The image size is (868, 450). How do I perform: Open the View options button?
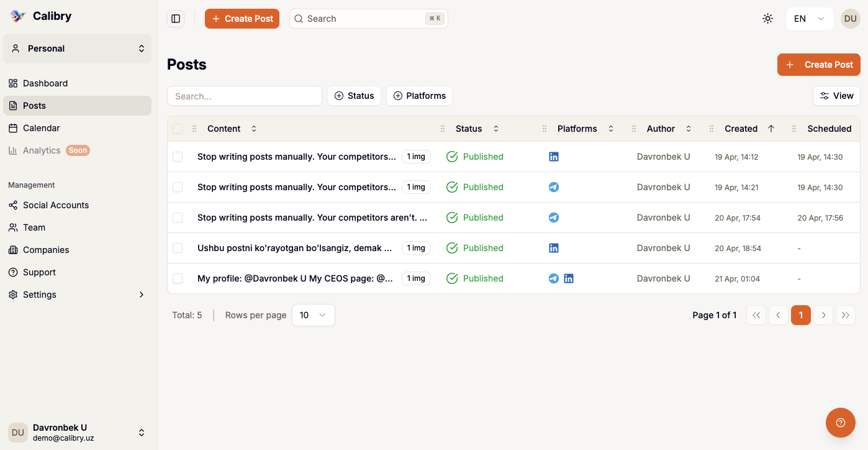[x=836, y=96]
